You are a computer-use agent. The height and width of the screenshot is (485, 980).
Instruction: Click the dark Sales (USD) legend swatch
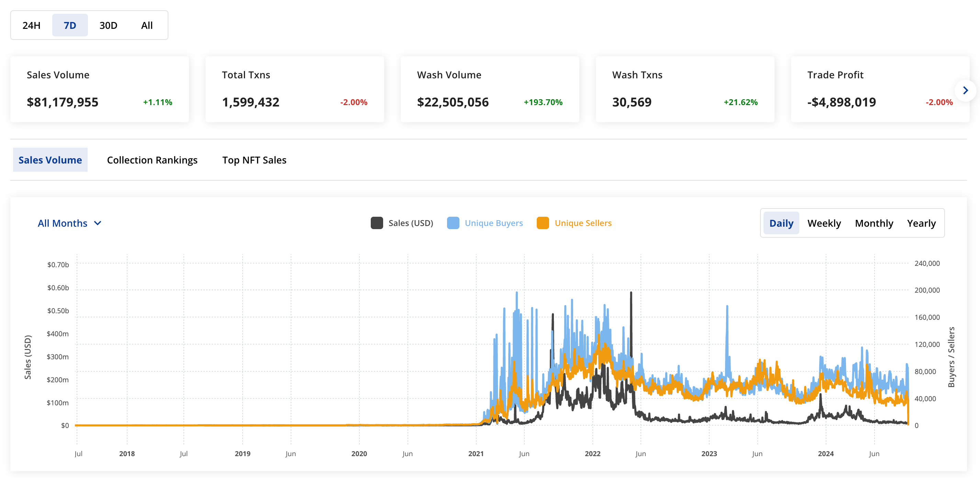(376, 223)
